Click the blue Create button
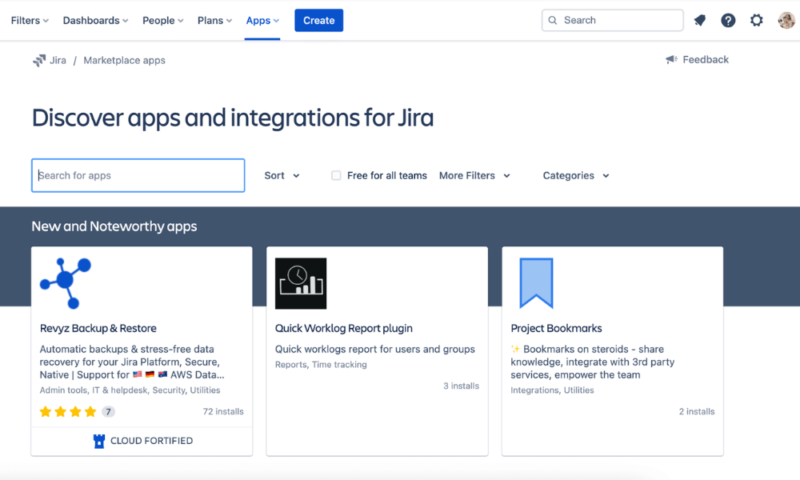 tap(319, 20)
